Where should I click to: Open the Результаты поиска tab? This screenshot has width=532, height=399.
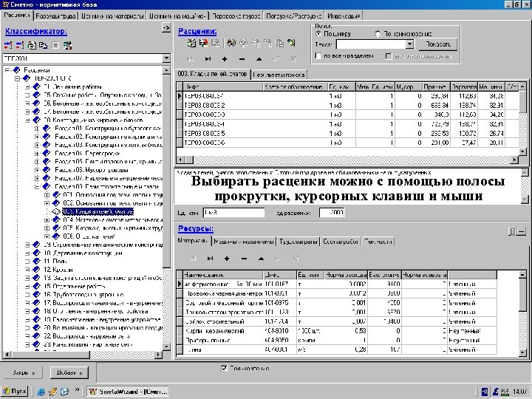click(279, 75)
